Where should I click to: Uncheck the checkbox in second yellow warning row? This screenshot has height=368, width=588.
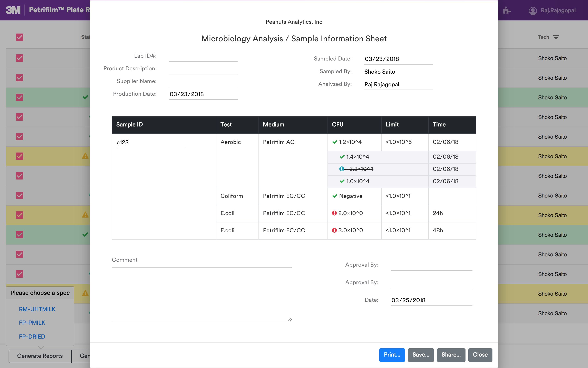[x=19, y=215]
